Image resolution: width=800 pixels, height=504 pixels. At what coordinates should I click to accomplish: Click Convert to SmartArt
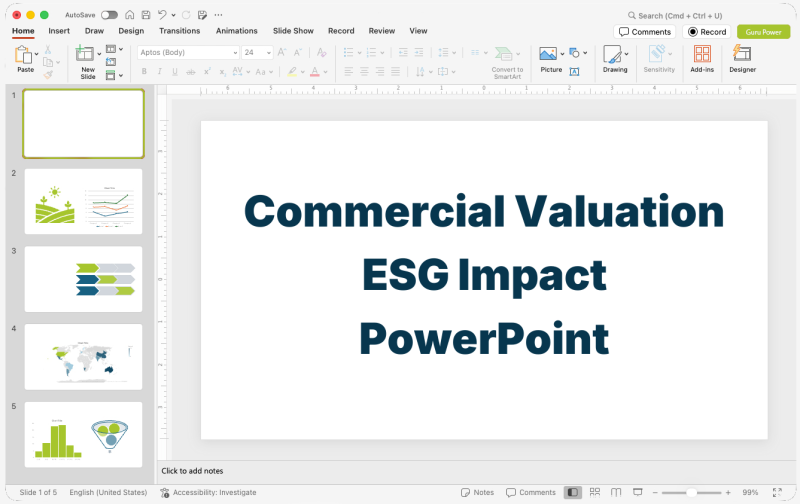point(507,63)
